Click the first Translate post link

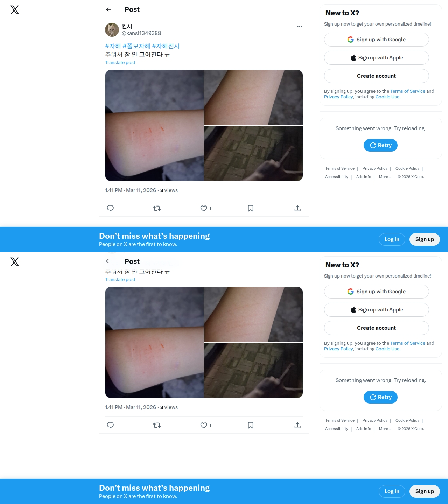pyautogui.click(x=120, y=62)
